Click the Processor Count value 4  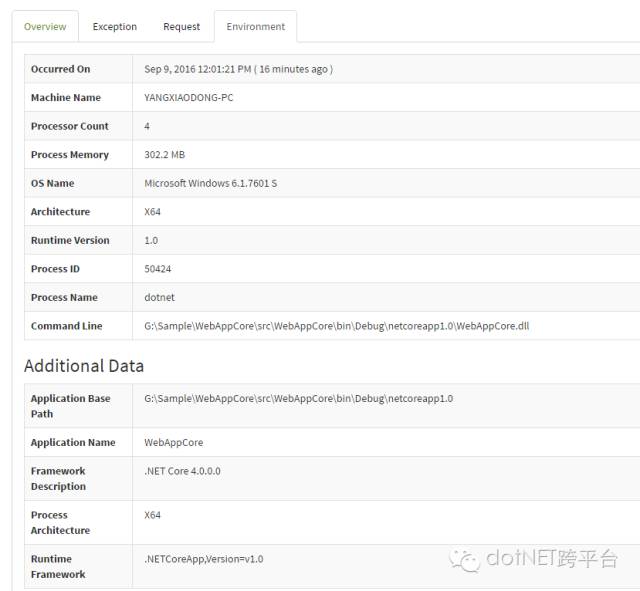147,126
